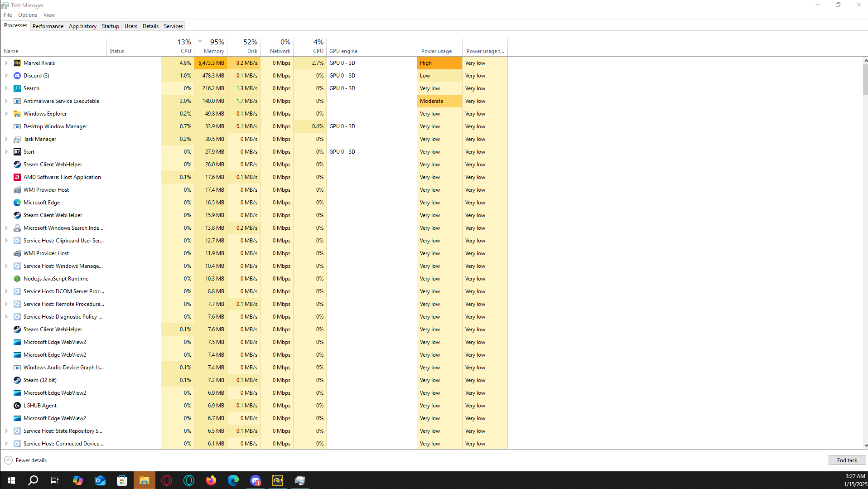Click the scrollbar up arrow
This screenshot has width=868, height=489.
(865, 60)
